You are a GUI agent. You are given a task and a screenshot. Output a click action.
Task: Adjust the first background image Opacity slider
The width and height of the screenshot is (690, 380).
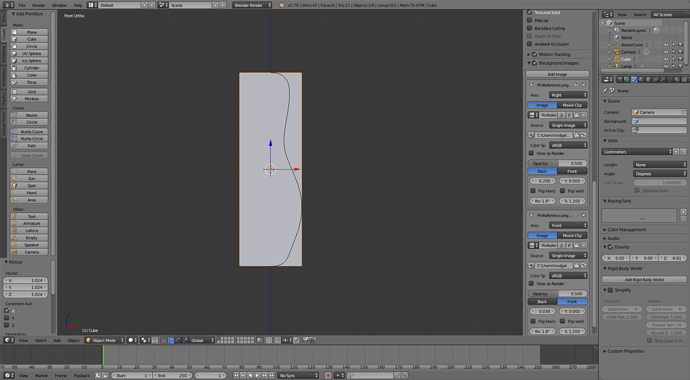click(x=557, y=163)
